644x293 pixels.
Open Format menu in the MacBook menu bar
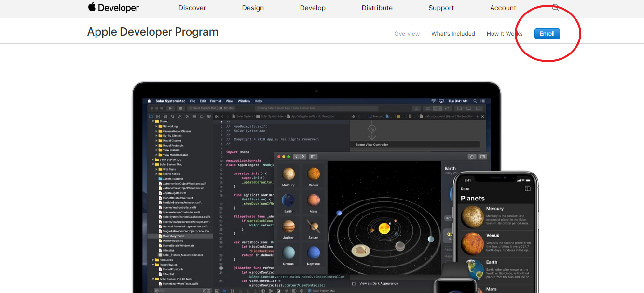(216, 101)
